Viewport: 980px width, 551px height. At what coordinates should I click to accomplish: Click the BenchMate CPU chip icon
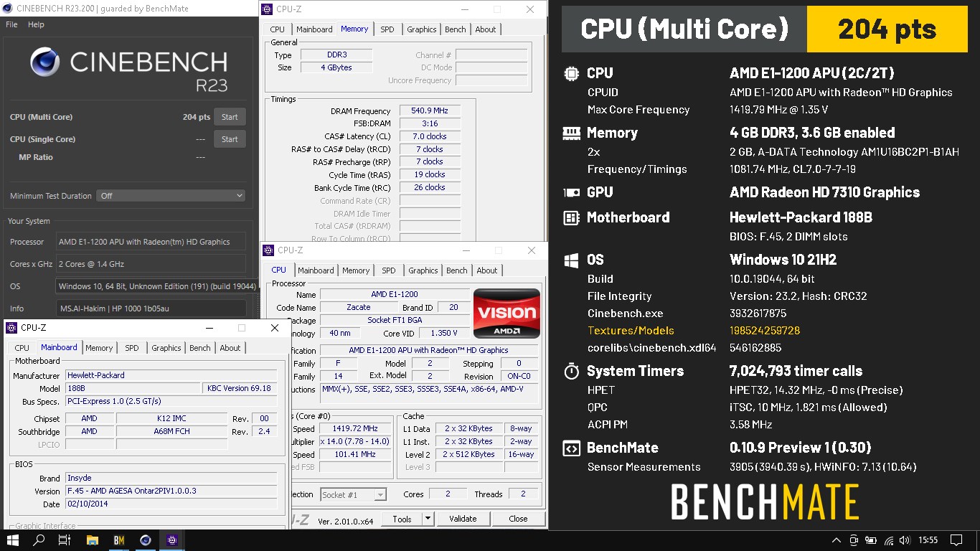point(571,73)
